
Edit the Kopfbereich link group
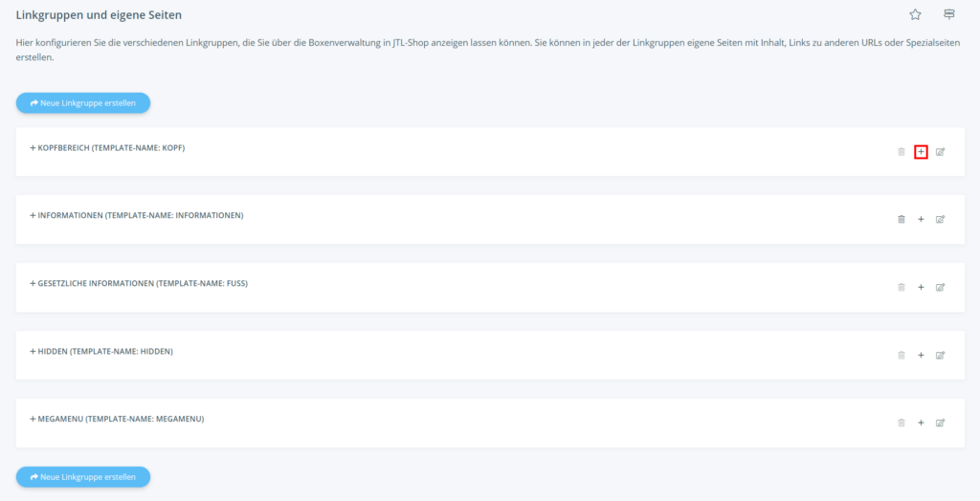coord(940,152)
